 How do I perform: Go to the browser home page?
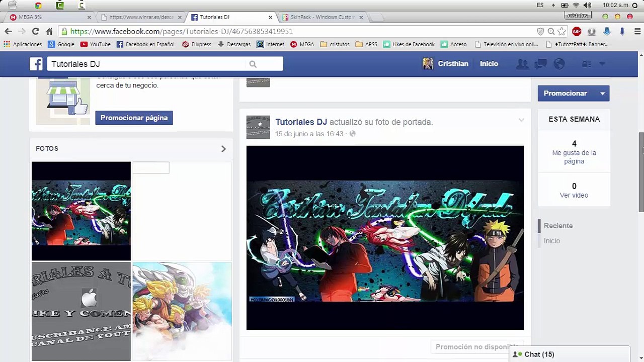pyautogui.click(x=49, y=31)
